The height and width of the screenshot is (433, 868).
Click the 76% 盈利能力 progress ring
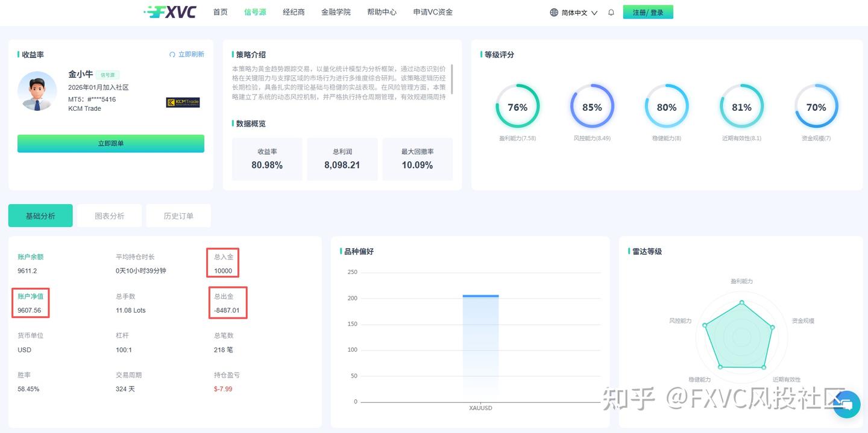pos(517,107)
